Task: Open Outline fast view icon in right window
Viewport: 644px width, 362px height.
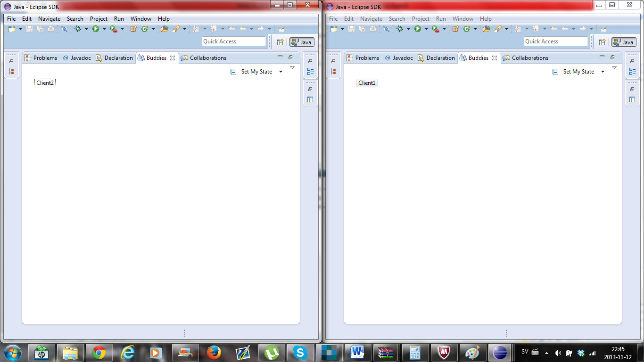Action: pos(632,72)
